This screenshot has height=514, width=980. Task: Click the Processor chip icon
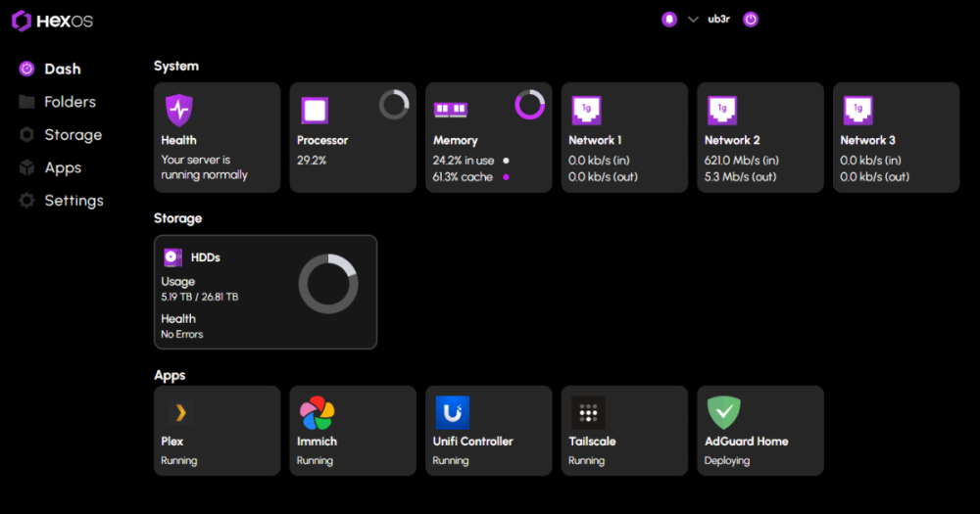[x=314, y=110]
